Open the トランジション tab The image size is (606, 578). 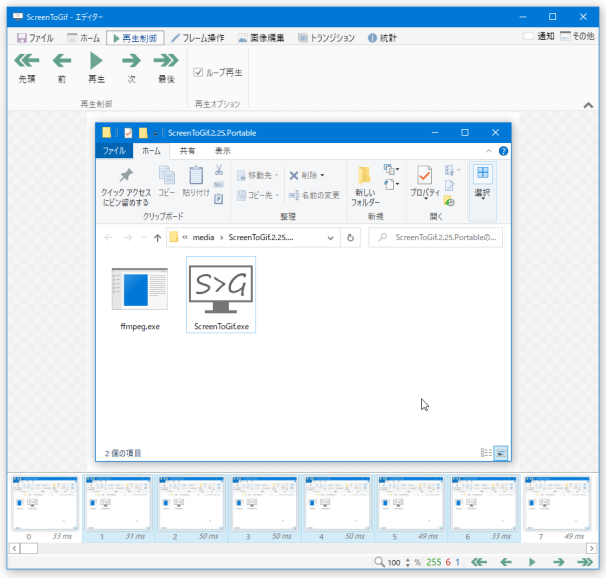(x=325, y=38)
